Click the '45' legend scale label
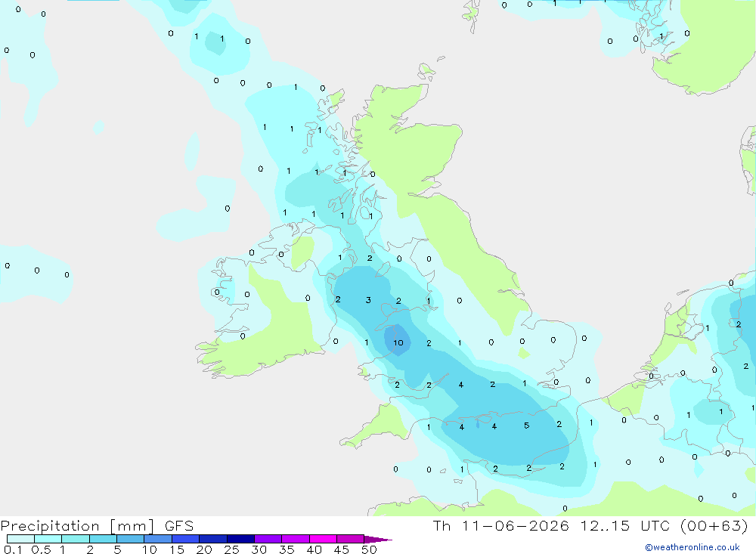This screenshot has width=756, height=554. click(x=342, y=549)
